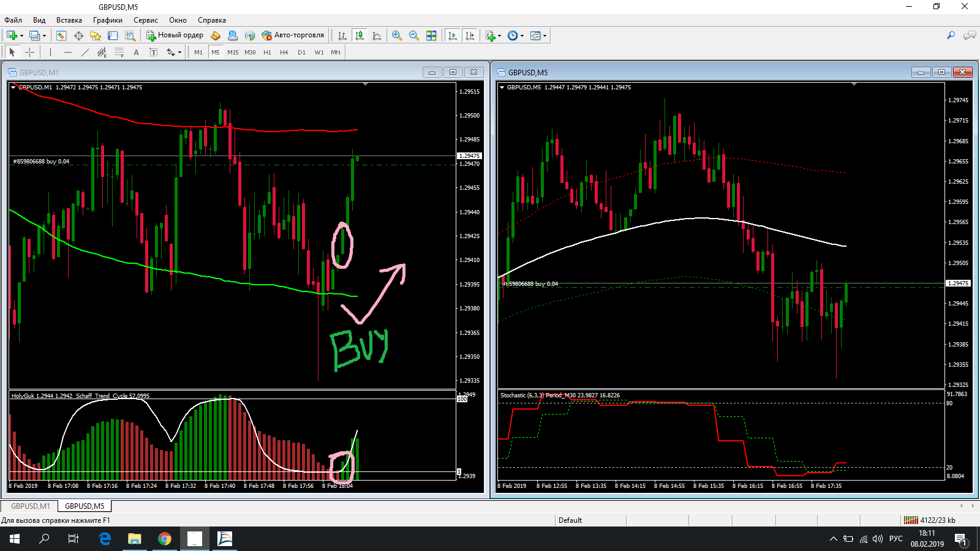Toggle Chart Shift
The width and height of the screenshot is (980, 551).
click(470, 36)
